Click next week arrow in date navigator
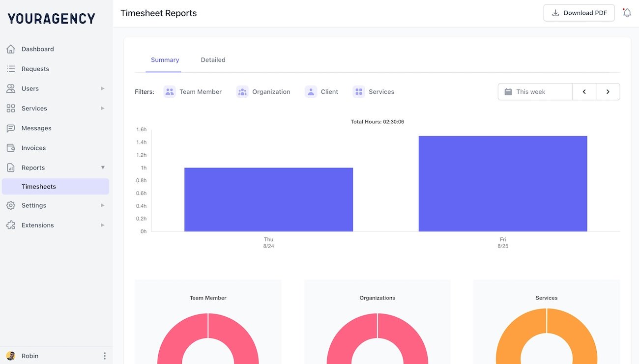 click(x=608, y=91)
